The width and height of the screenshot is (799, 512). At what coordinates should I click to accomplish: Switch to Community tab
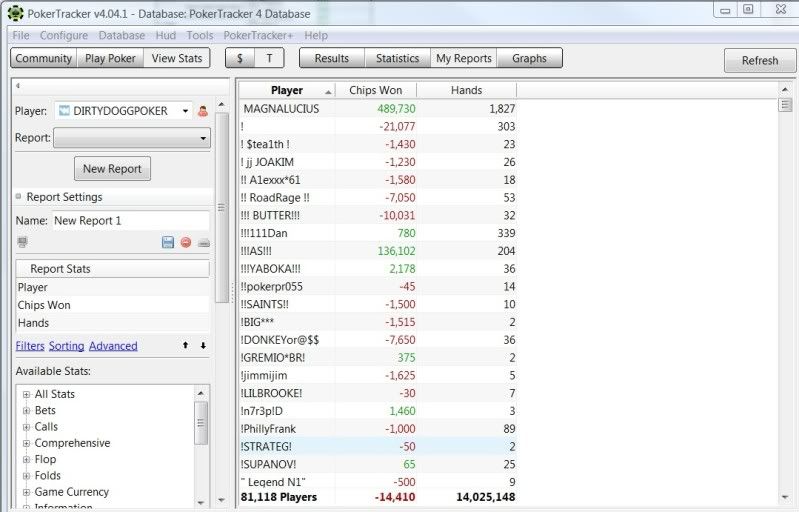[x=44, y=58]
